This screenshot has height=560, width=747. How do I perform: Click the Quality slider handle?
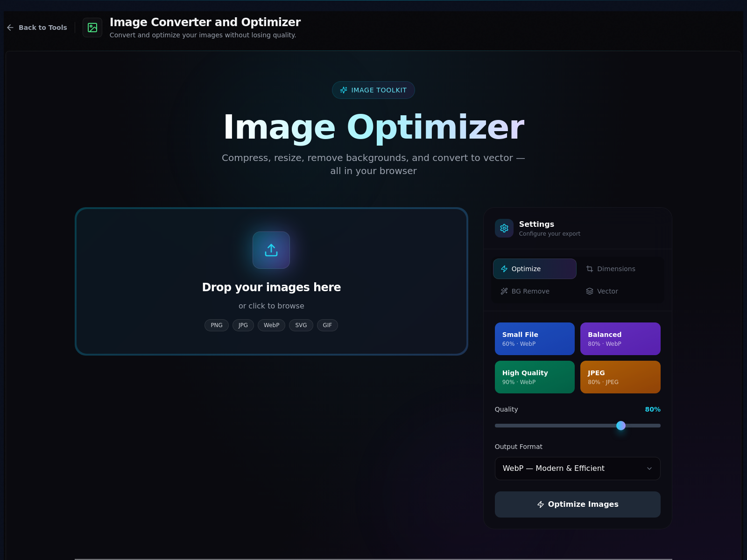(621, 426)
